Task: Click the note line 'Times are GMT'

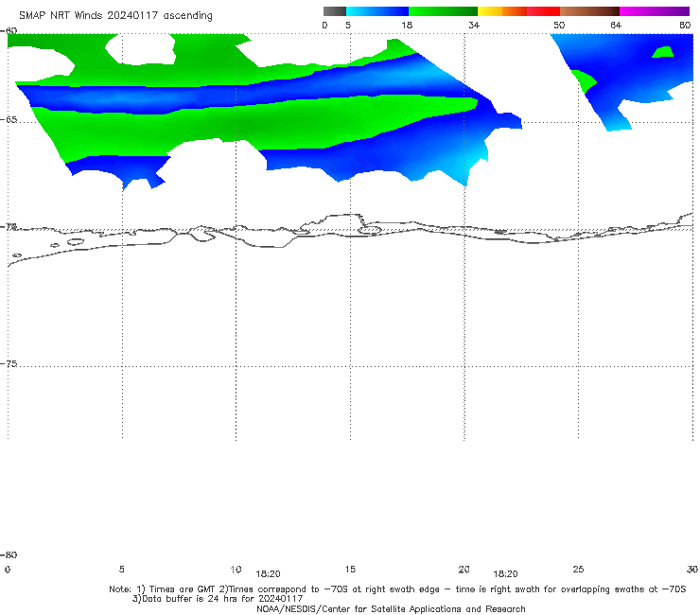Action: (x=183, y=589)
